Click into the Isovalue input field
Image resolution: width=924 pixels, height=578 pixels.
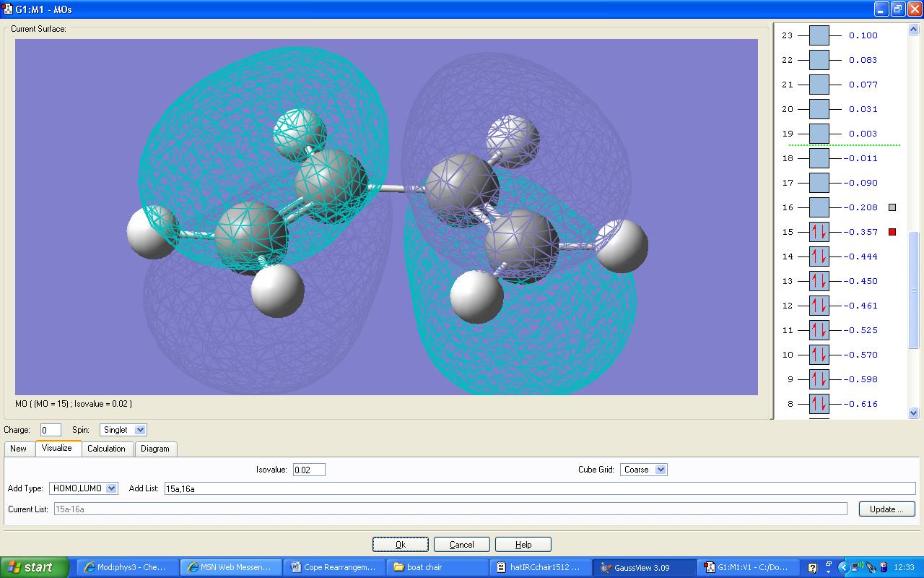(309, 470)
